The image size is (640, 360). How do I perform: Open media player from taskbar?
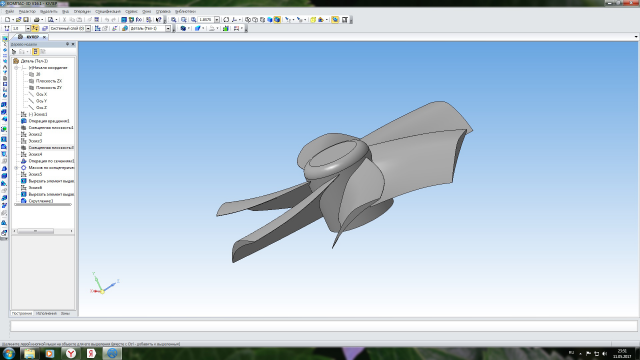point(50,353)
